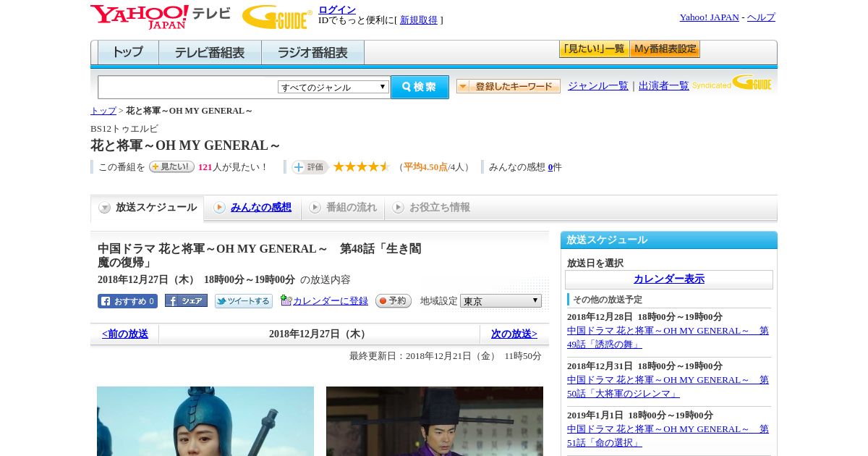
Task: Click the ジャンル一覧 link
Action: 598,86
